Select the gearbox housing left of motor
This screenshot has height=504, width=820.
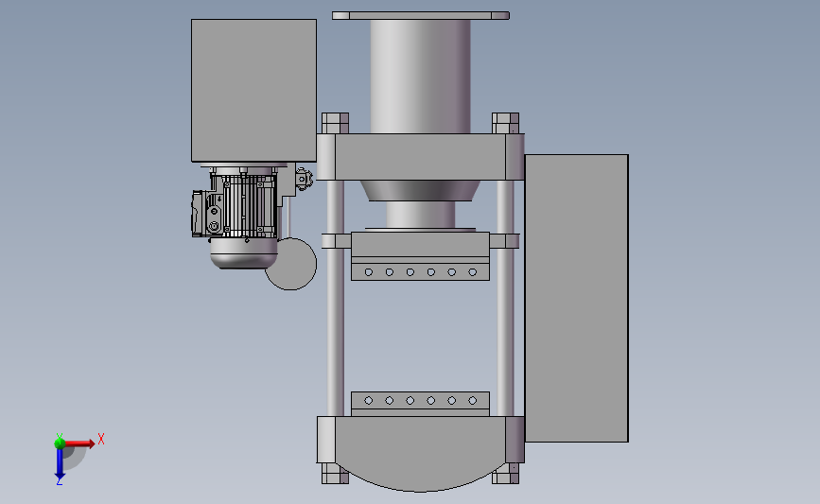tap(206, 214)
